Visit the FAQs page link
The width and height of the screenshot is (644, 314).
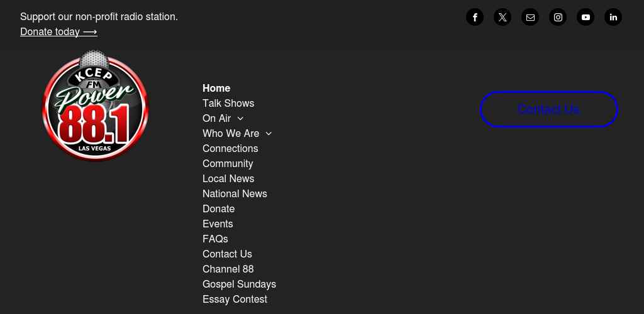(215, 239)
